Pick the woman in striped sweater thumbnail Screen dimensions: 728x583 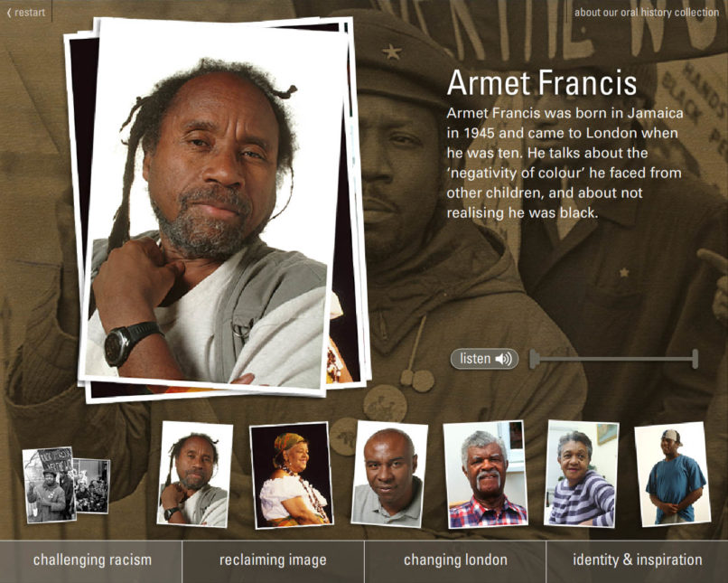[x=581, y=474]
